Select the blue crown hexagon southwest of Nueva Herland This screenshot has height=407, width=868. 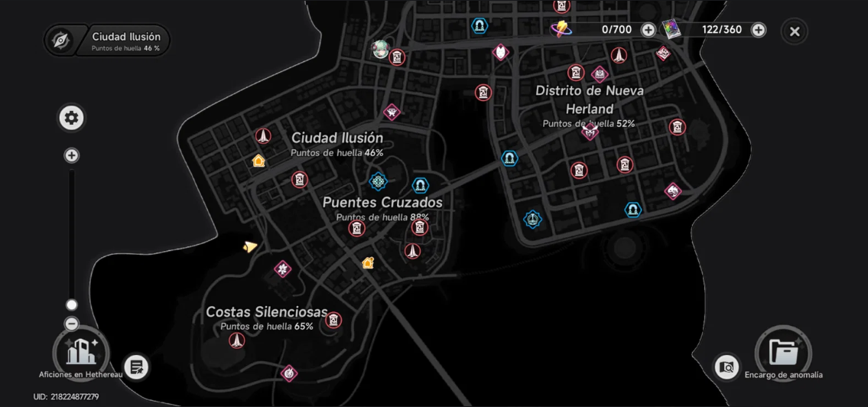click(532, 219)
